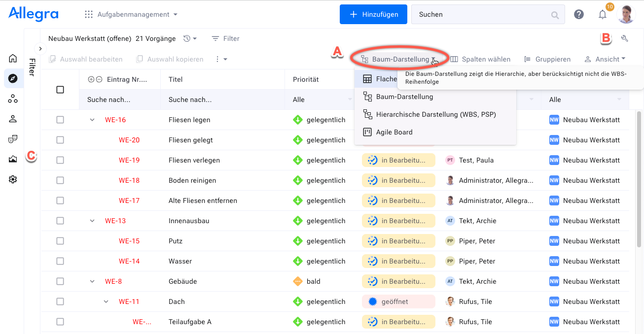Select Agile Board from view menu
Viewport: 644px width, 334px height.
click(x=394, y=132)
